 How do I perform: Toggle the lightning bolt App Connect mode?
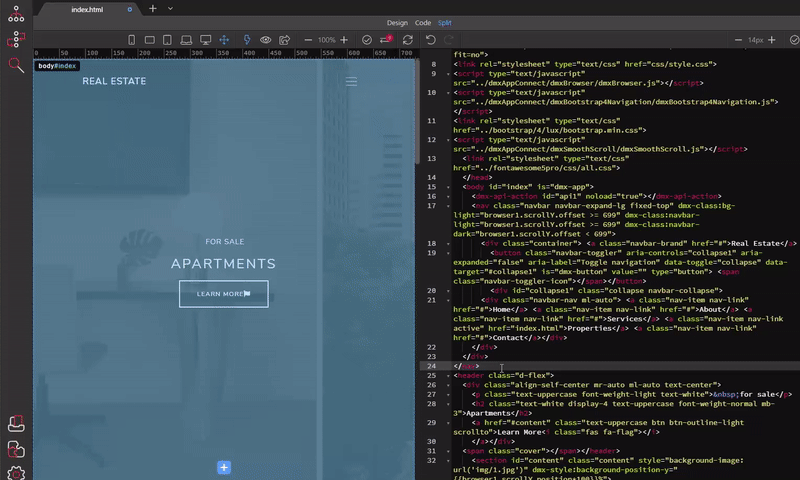pos(247,40)
